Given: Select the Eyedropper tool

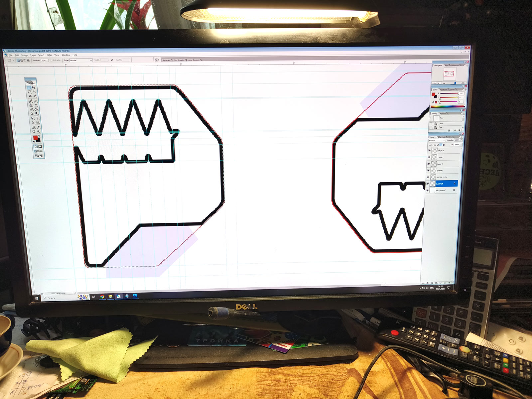Looking at the screenshot, I should click(x=39, y=127).
